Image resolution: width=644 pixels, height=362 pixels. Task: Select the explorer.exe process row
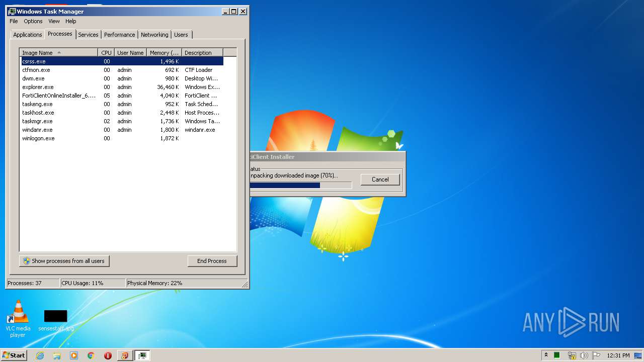tap(121, 87)
